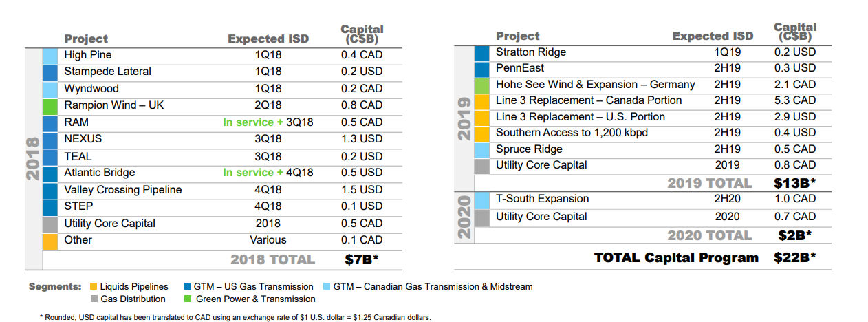The image size is (868, 322).
Task: Click 'Atlantic Bridge' project name
Action: coord(100,173)
